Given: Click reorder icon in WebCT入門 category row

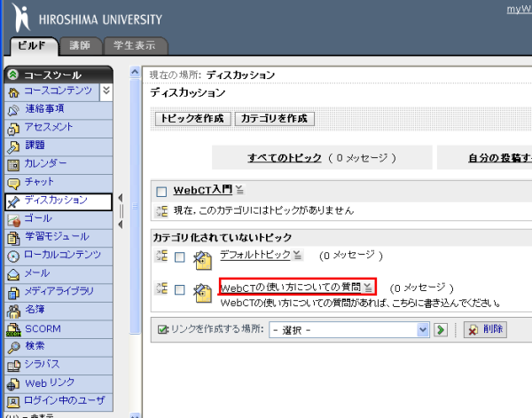Looking at the screenshot, I should point(161,211).
